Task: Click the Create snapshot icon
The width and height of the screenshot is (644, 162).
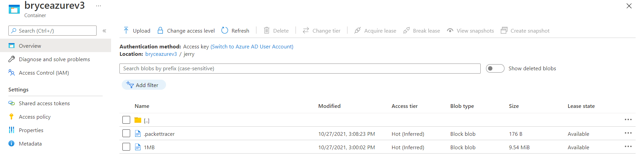Action: [x=504, y=31]
